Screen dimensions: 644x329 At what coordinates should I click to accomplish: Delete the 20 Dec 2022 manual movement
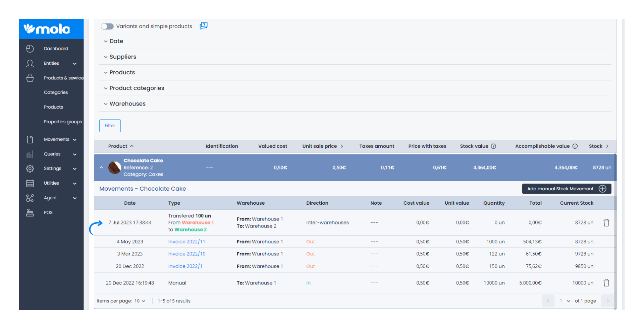(606, 283)
